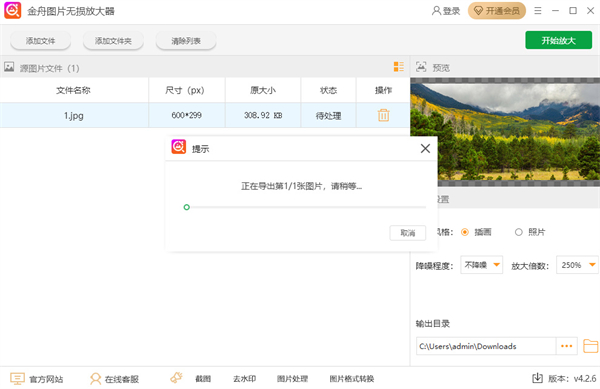Select the 1.jpg file name cell
Image resolution: width=600 pixels, height=389 pixels.
coord(74,116)
